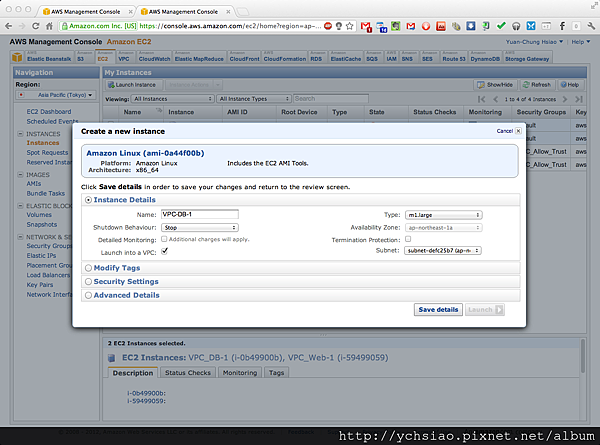The image size is (600, 445).
Task: Click the red stop extension icon
Action: pyautogui.click(x=328, y=26)
